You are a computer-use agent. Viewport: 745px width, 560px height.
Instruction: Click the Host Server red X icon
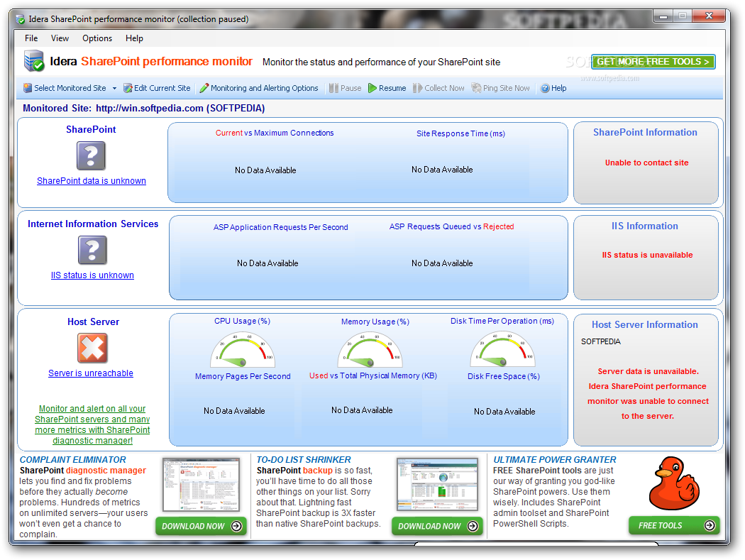pos(93,348)
